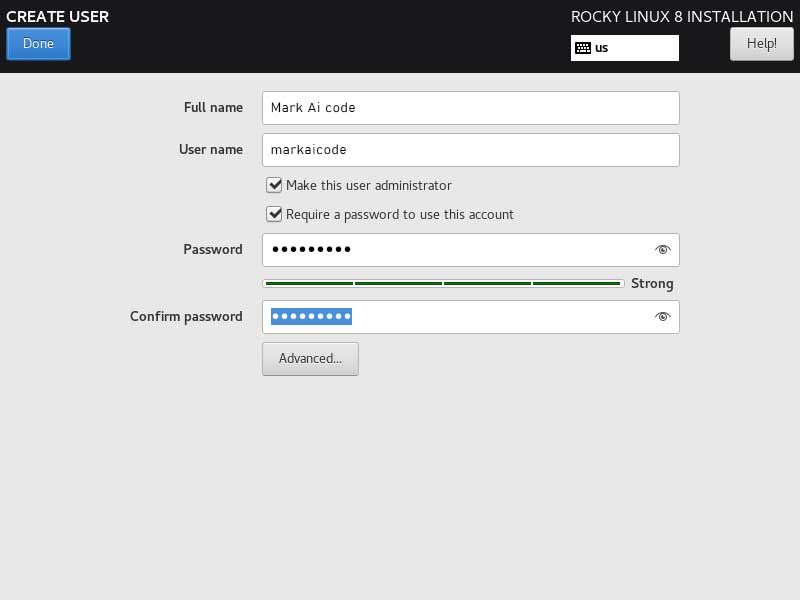Click the Strong strength label
800x600 pixels.
click(652, 284)
